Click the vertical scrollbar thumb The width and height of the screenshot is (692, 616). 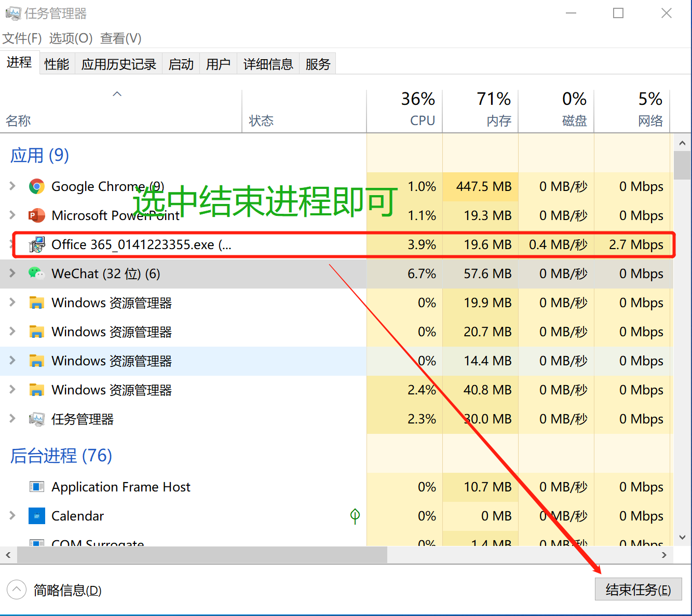(682, 165)
